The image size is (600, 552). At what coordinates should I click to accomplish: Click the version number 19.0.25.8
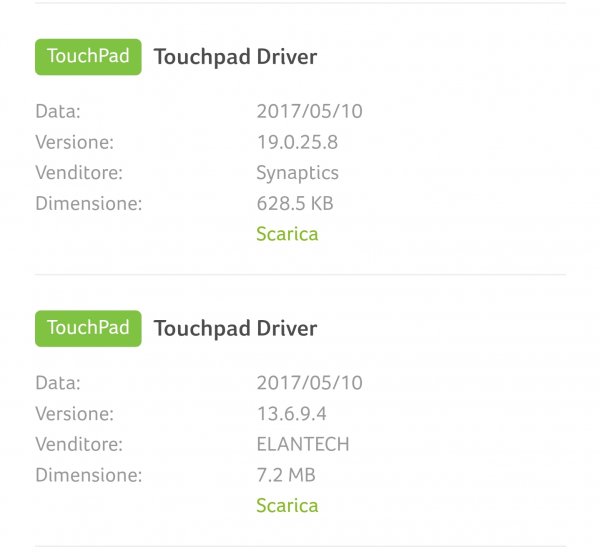(x=297, y=142)
